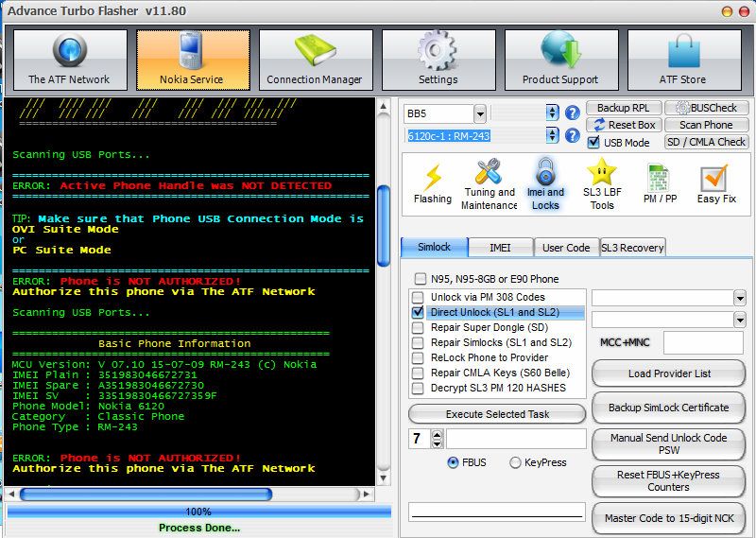Click Execute Selected Task button

coord(497,414)
